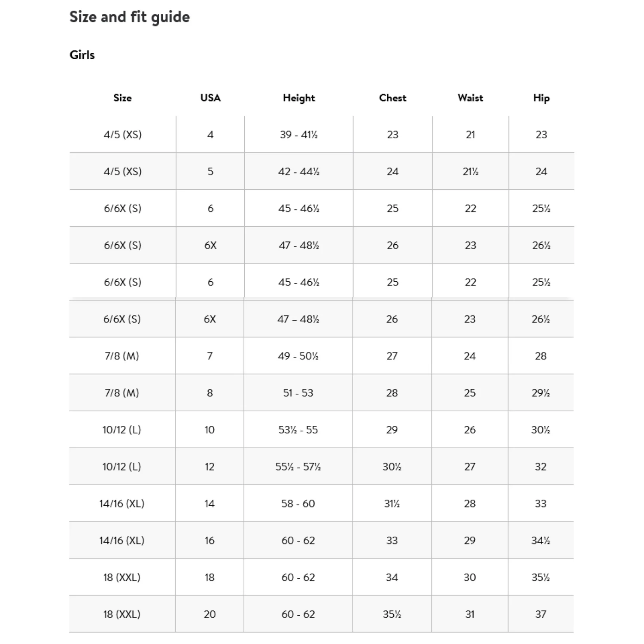
Task: Select height 55½ - 57½ cell
Action: coord(298,467)
